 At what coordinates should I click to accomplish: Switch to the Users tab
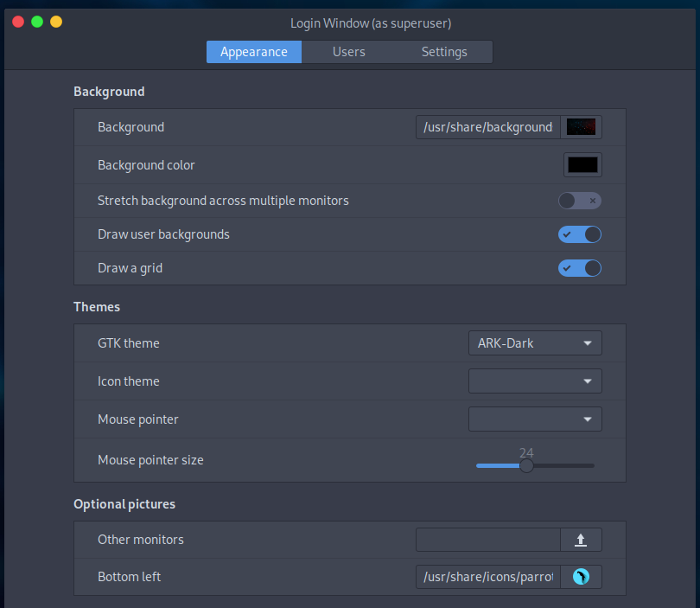pos(349,52)
